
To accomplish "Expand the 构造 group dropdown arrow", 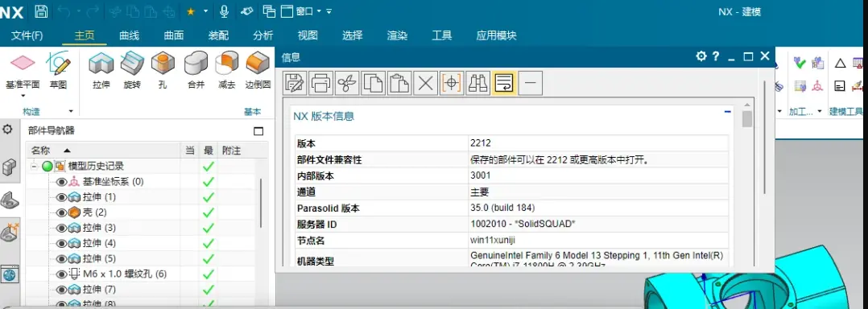I will pos(70,111).
